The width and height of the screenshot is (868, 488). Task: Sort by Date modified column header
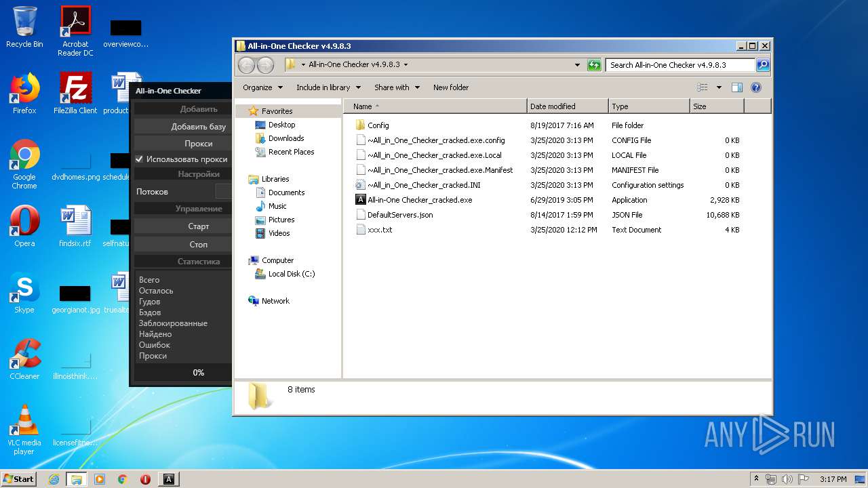568,106
